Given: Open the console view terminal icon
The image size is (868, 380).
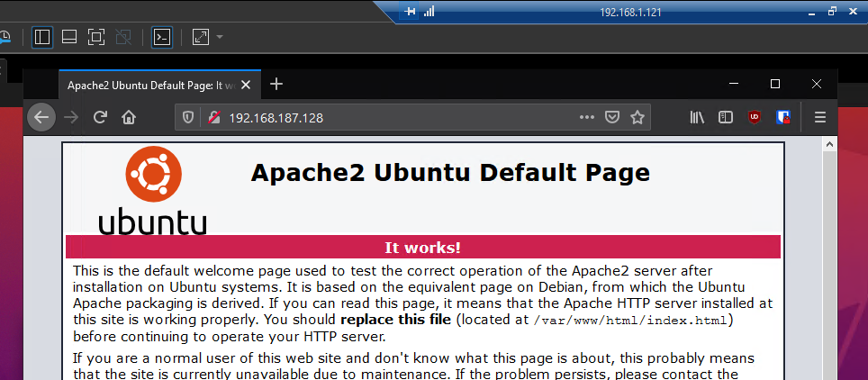Looking at the screenshot, I should (x=162, y=37).
